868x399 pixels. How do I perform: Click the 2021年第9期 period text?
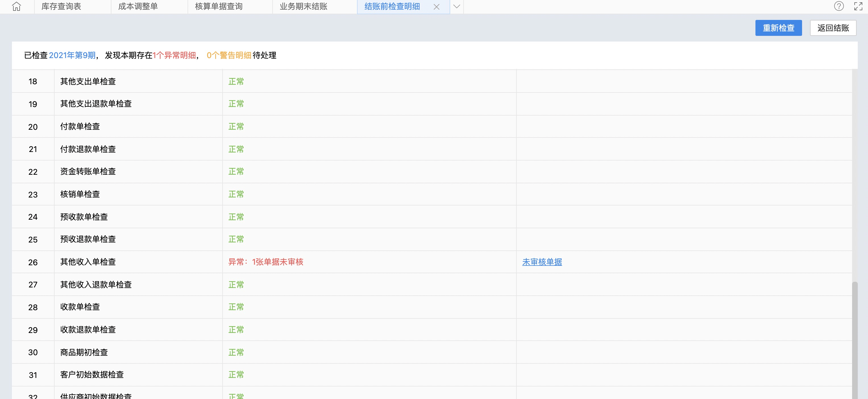click(72, 55)
